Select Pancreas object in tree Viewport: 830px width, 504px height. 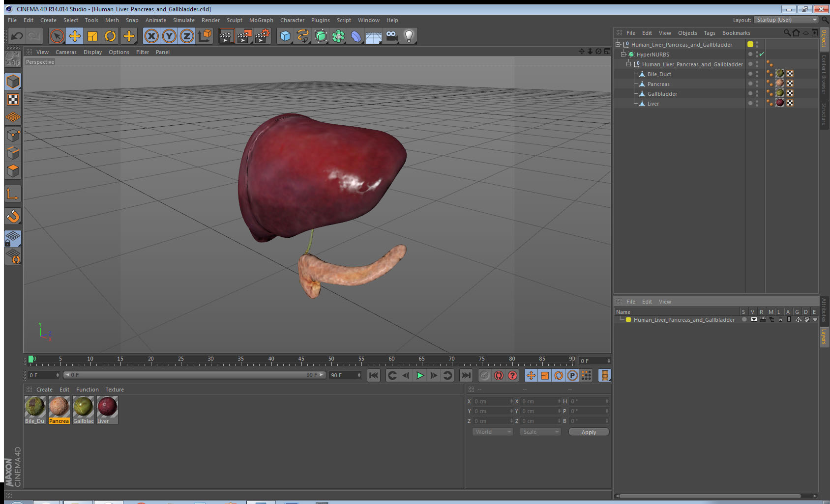pyautogui.click(x=658, y=84)
